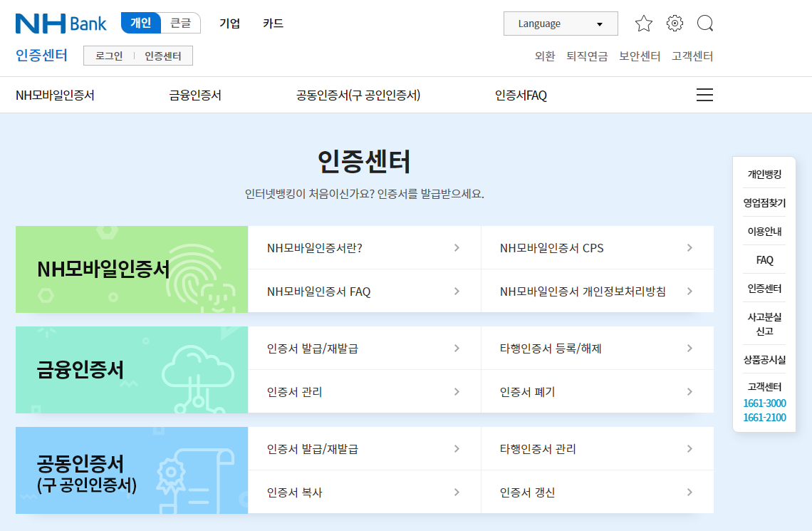Click the 로그인 button
Image resolution: width=812 pixels, height=531 pixels.
(x=109, y=56)
